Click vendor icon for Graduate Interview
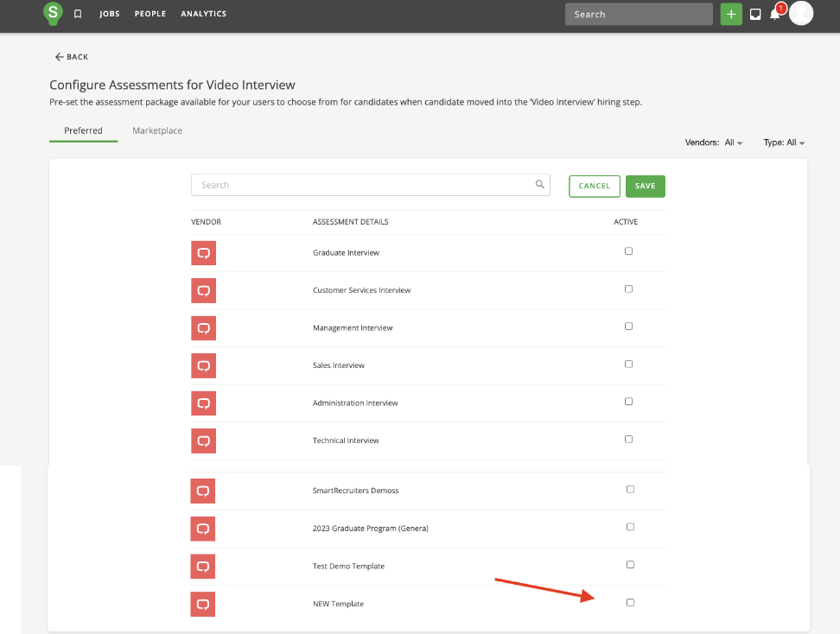This screenshot has height=634, width=840. pyautogui.click(x=203, y=253)
